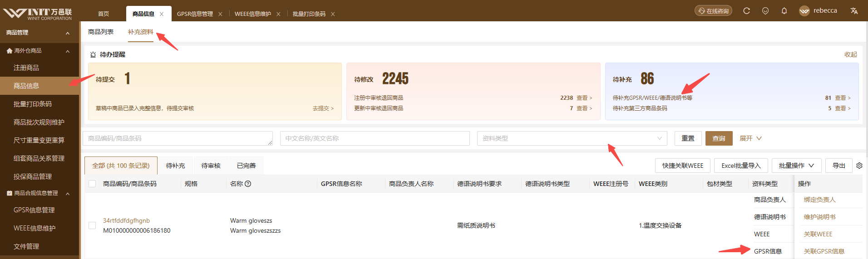The width and height of the screenshot is (868, 259).
Task: Click the 重置 button
Action: click(688, 138)
